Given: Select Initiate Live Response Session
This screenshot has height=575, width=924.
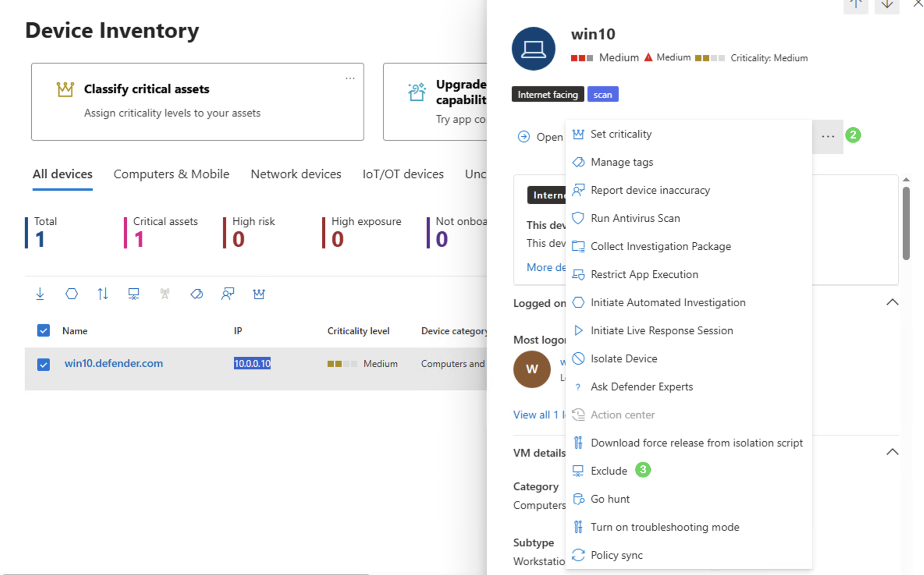Looking at the screenshot, I should click(x=688, y=330).
